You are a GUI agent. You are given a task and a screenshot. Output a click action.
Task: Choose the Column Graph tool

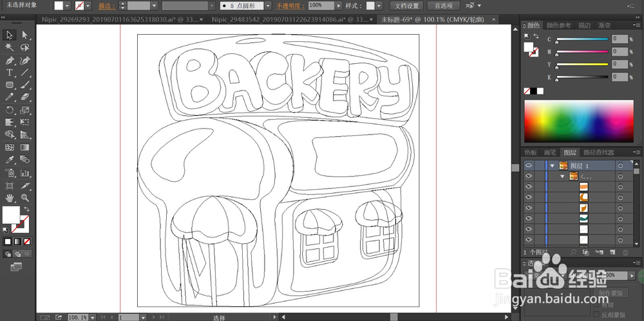[24, 173]
